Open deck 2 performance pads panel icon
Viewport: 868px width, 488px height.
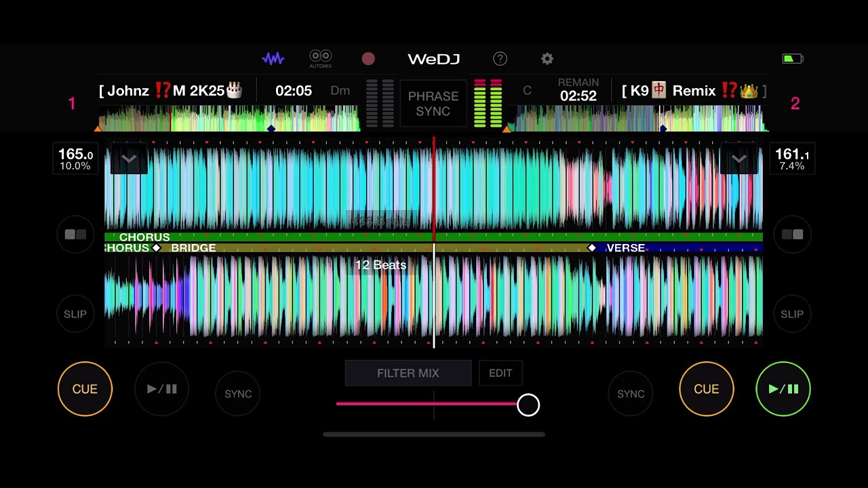tap(792, 235)
